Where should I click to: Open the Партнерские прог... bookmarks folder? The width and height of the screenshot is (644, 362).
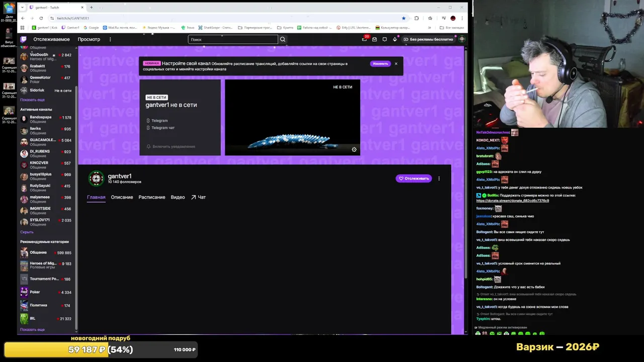[x=255, y=28]
